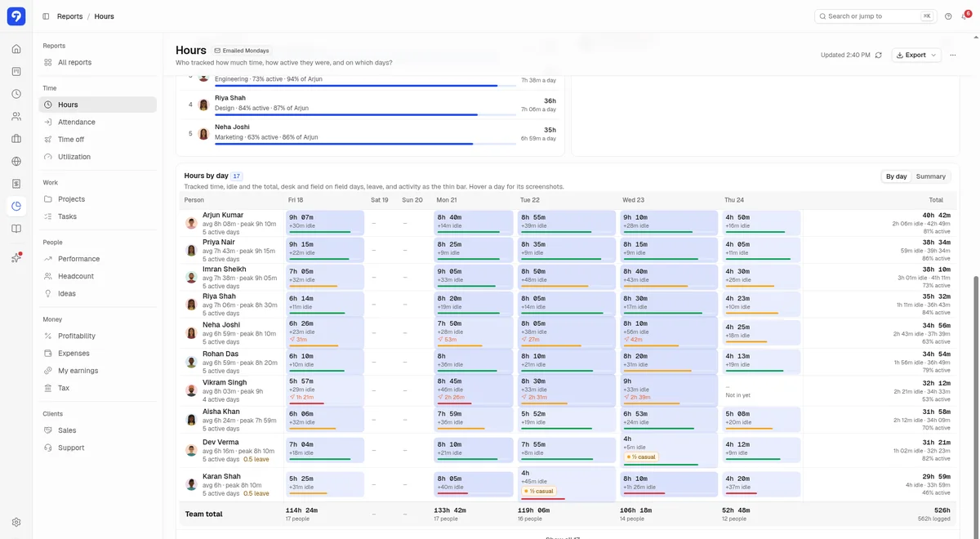Click the 17 count badge beside Hours by day
This screenshot has width=980, height=539.
coord(237,176)
